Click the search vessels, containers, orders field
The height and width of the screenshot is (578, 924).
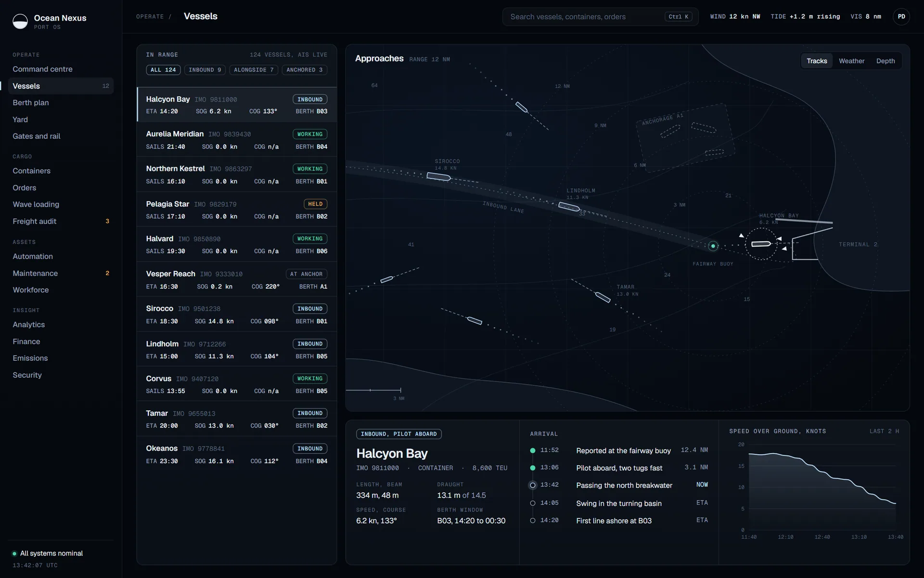[600, 16]
